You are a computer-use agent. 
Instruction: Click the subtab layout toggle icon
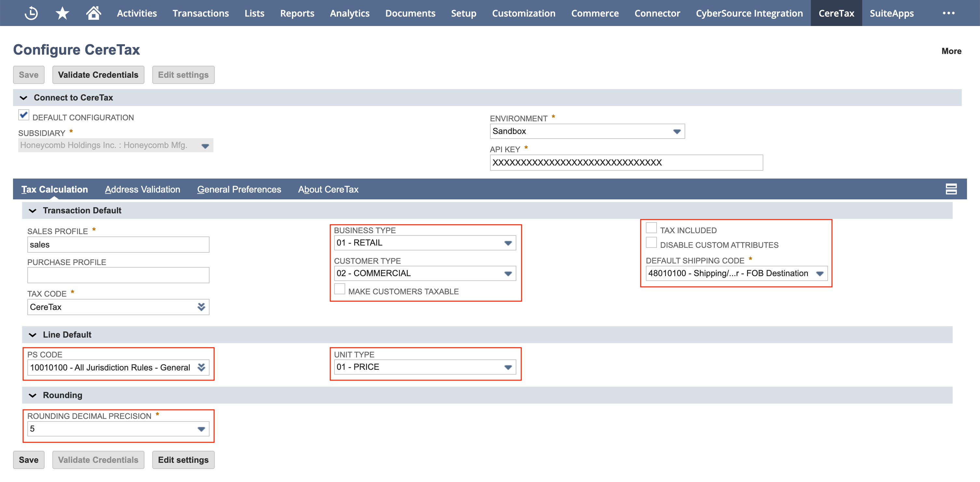click(951, 189)
